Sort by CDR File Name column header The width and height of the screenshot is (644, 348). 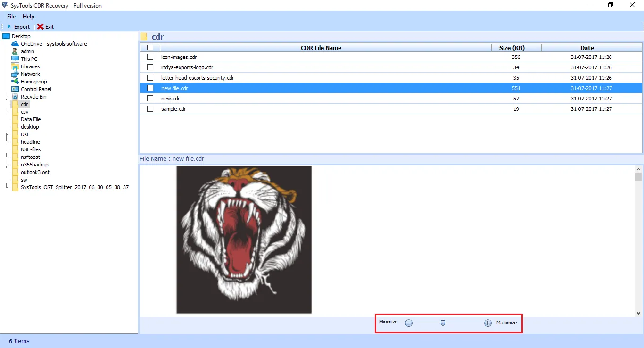pyautogui.click(x=321, y=48)
